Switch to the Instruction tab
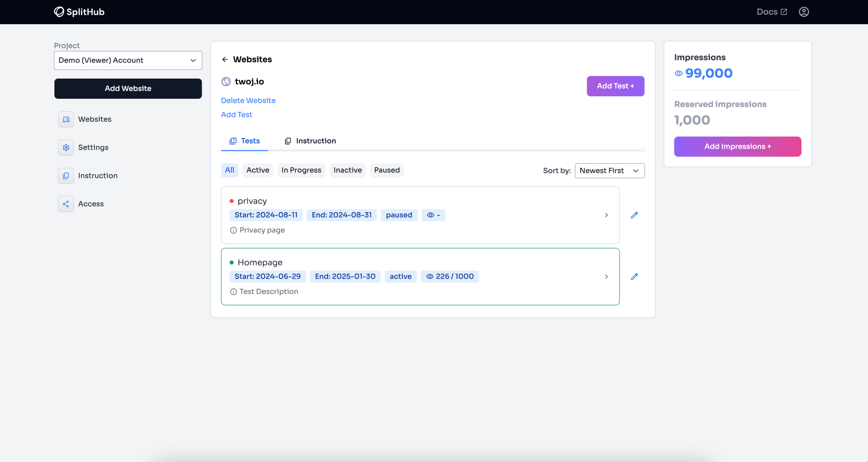Screen dimensions: 868x462 (x=310, y=141)
